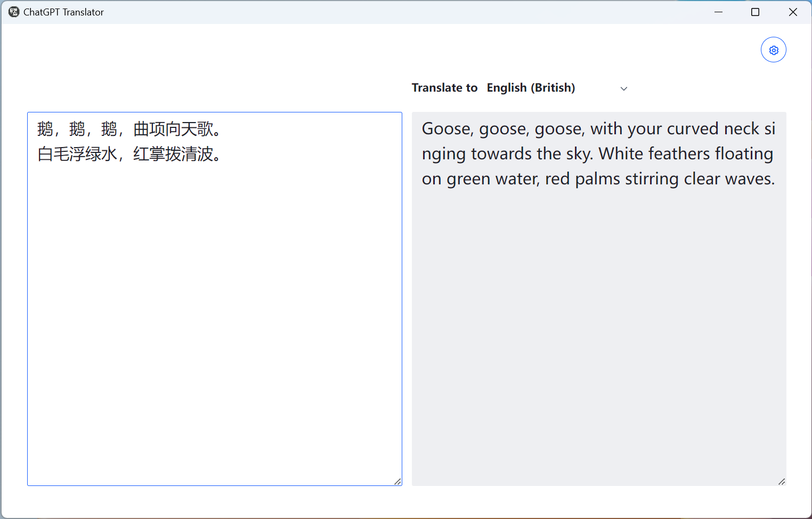
Task: Click the 'ChatGPT Translator' window title
Action: [63, 12]
